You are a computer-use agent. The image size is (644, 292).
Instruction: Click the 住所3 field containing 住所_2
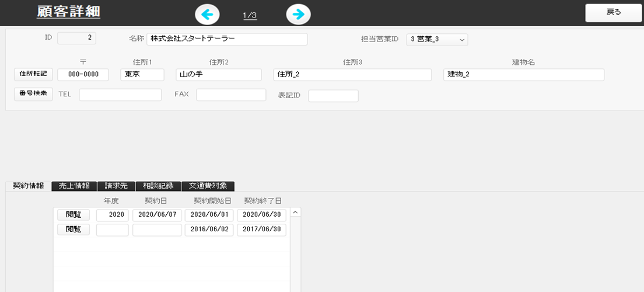[352, 75]
